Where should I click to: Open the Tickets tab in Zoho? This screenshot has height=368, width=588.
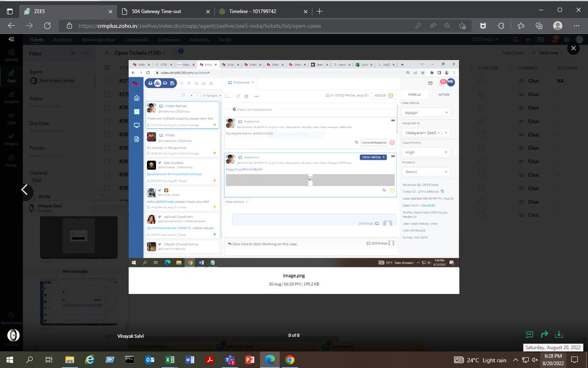(36, 40)
